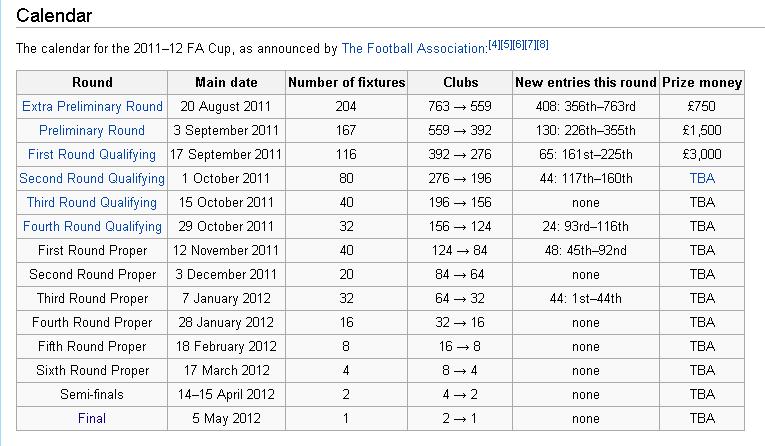The image size is (765, 446).
Task: Click the 5 May 2012 date cell
Action: (x=226, y=418)
